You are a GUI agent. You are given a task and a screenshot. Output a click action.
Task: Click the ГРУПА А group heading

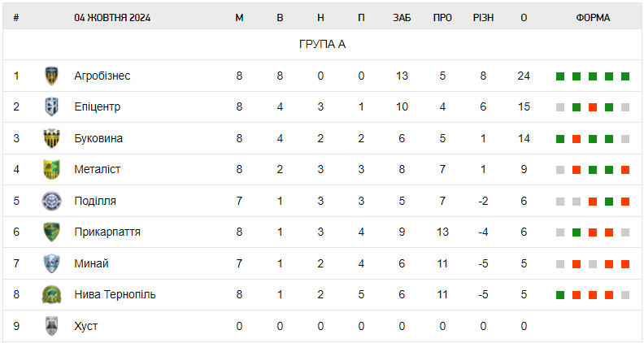[x=322, y=44]
